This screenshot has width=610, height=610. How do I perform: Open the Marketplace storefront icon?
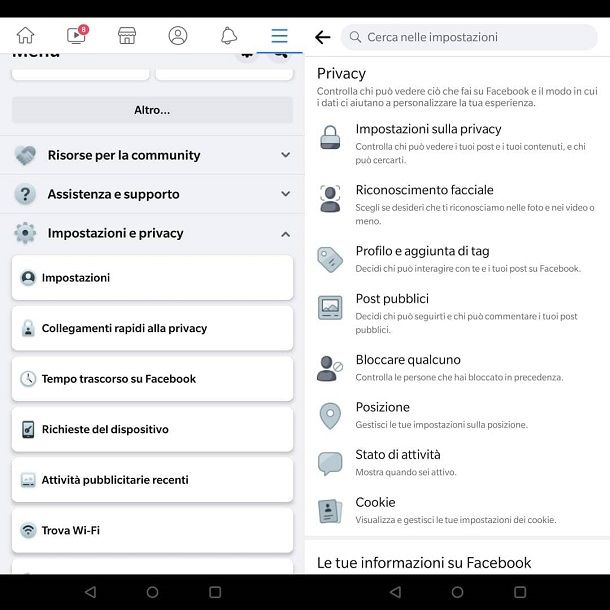pos(127,35)
